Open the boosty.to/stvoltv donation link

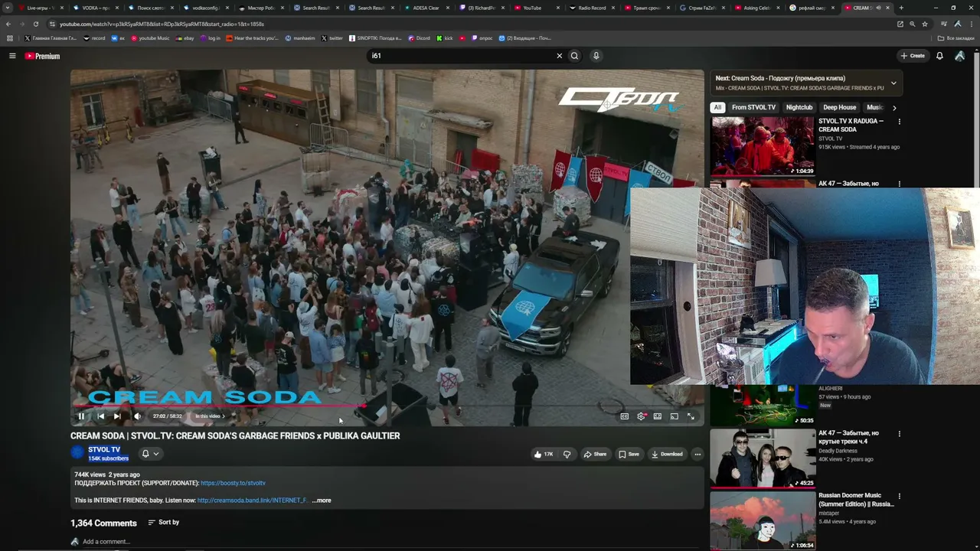pyautogui.click(x=233, y=483)
